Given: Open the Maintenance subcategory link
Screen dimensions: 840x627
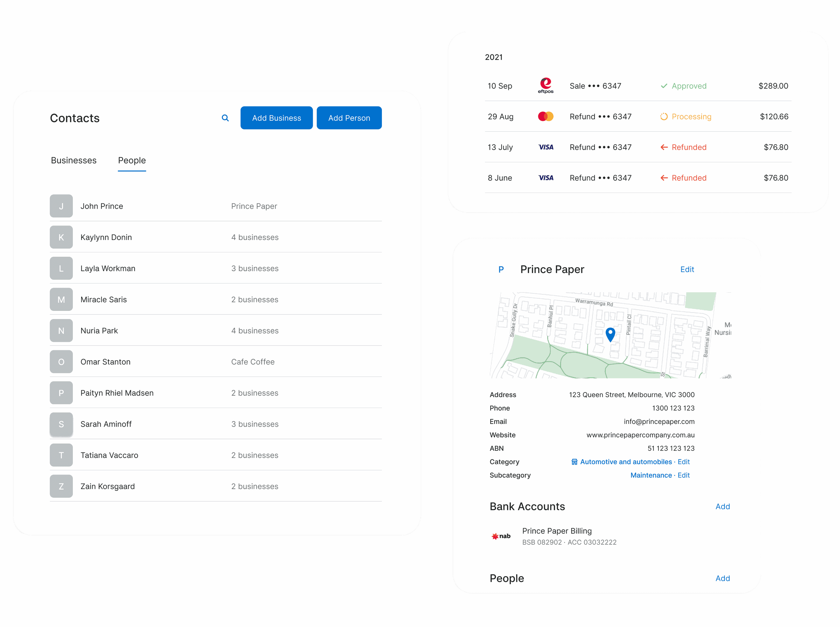Looking at the screenshot, I should pos(651,475).
